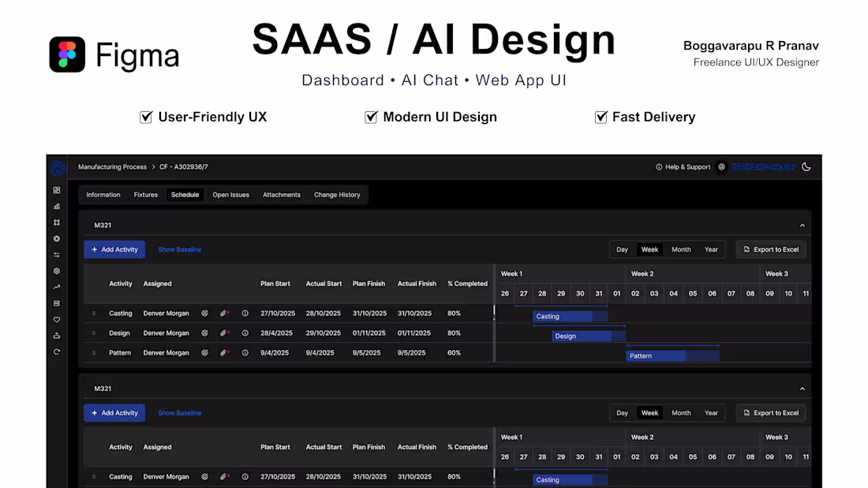Screen dimensions: 868x488
Task: Collapse the top M321 section chevron
Action: 802,225
